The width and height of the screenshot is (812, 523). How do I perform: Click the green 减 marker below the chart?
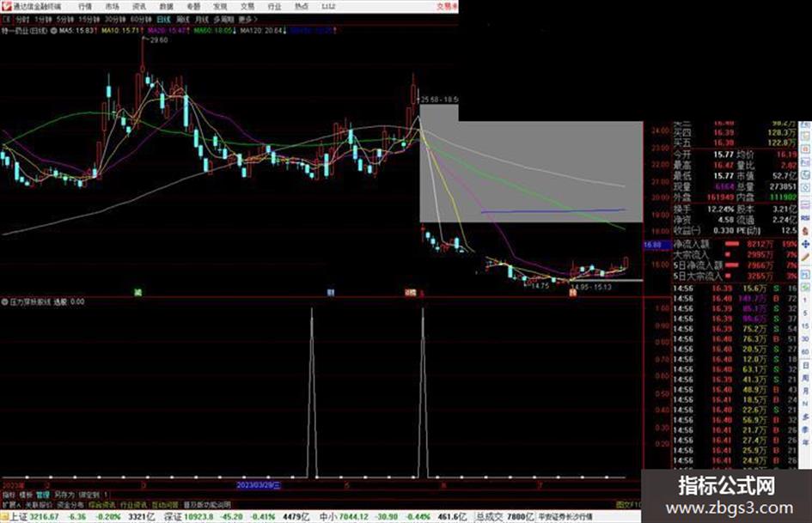pyautogui.click(x=137, y=293)
